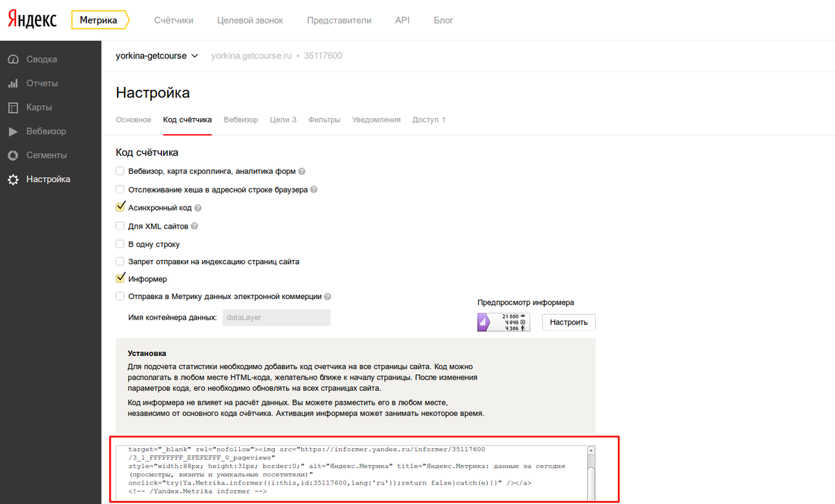Image resolution: width=835 pixels, height=504 pixels.
Task: Open the Фильтры tab
Action: point(324,120)
